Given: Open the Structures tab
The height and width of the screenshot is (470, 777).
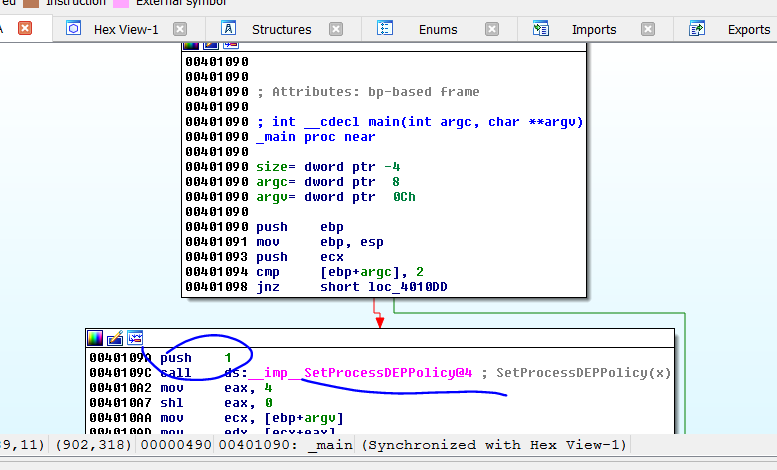Looking at the screenshot, I should coord(280,29).
